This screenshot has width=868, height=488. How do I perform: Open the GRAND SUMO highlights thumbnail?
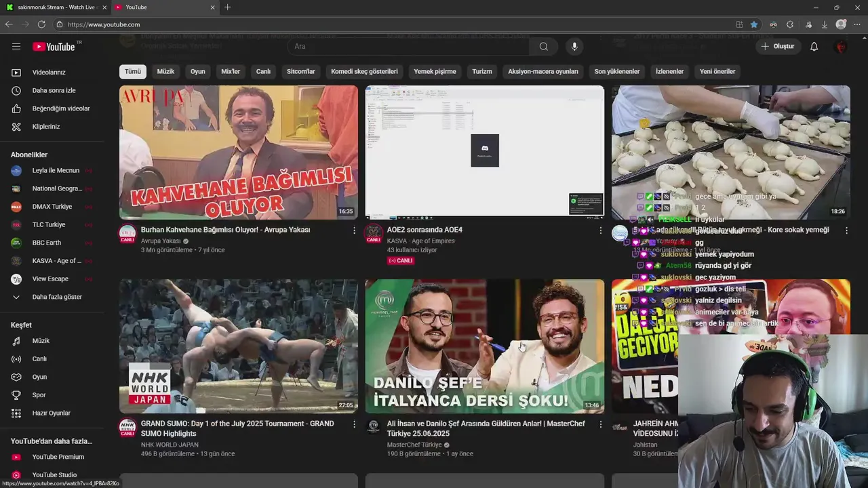click(239, 346)
